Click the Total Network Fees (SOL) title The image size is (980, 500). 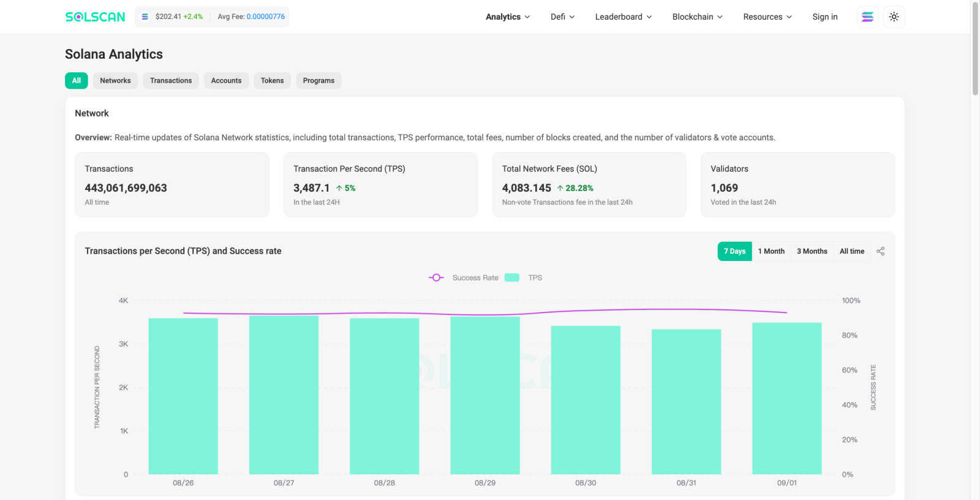coord(549,169)
